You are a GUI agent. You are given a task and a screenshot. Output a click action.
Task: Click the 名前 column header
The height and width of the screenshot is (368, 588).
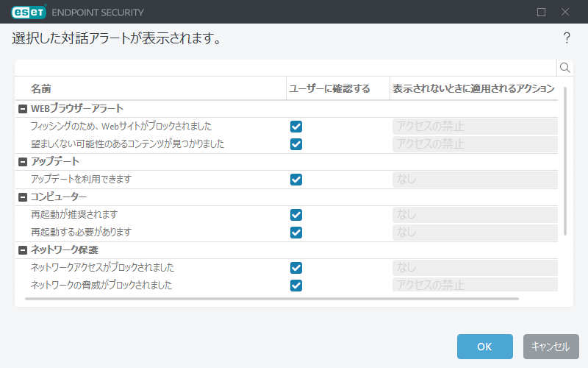click(41, 88)
